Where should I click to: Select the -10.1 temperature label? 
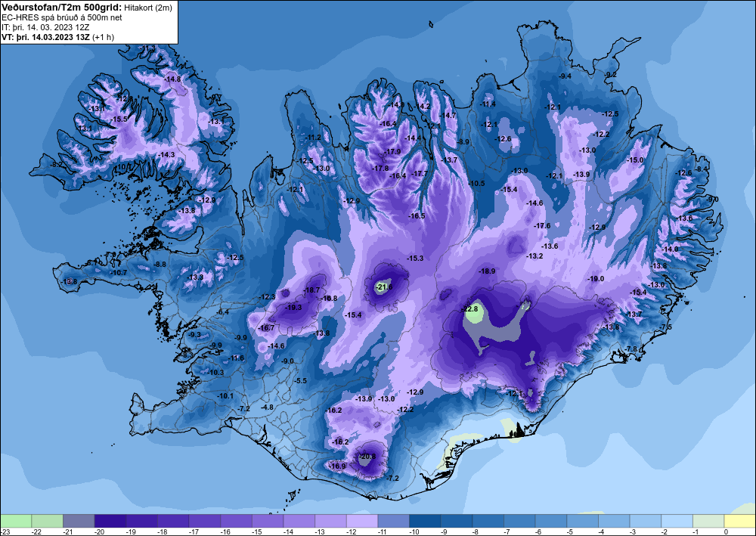[225, 396]
